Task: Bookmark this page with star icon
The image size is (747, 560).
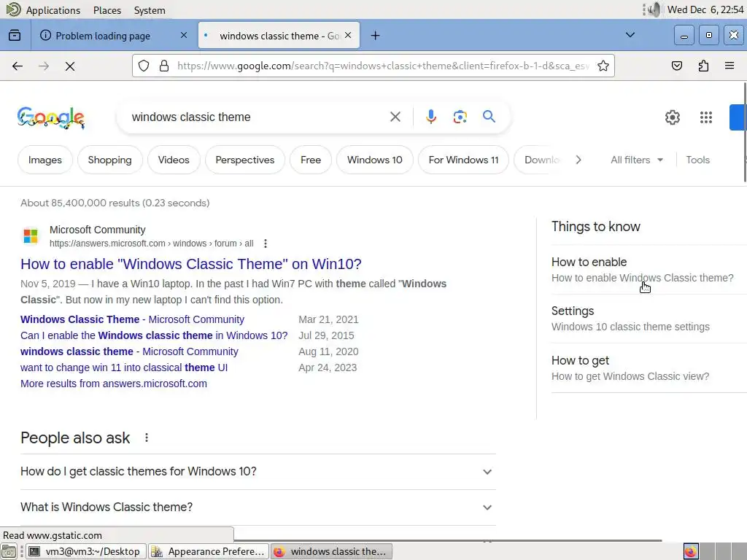Action: (603, 66)
